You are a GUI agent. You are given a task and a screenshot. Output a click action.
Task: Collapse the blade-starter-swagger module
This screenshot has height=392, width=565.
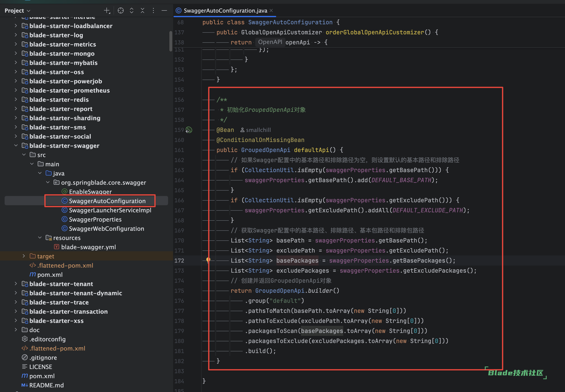(x=16, y=146)
